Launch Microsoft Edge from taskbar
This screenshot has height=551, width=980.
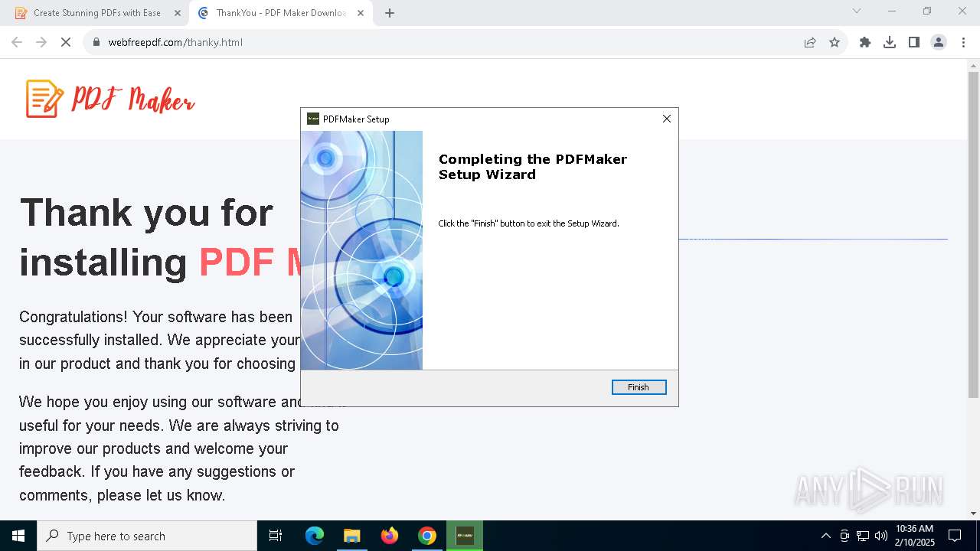tap(315, 536)
